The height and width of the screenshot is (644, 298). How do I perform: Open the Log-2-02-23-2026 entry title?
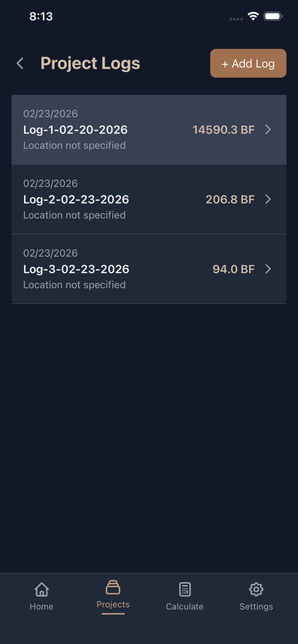point(76,199)
